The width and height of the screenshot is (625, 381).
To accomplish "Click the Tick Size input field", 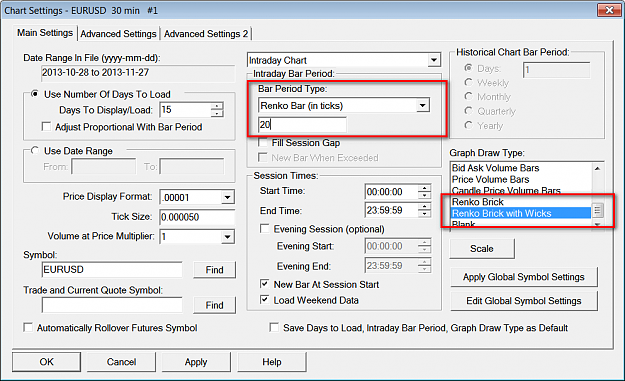I will point(197,217).
